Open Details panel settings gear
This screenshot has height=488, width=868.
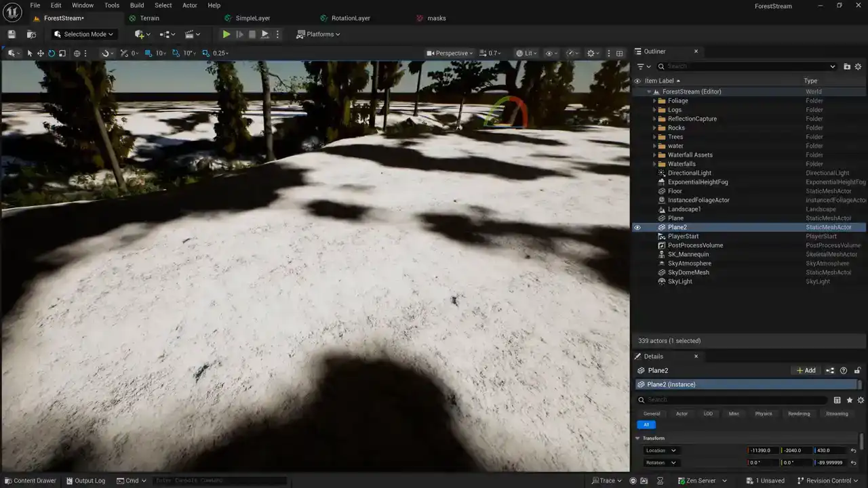pyautogui.click(x=861, y=400)
